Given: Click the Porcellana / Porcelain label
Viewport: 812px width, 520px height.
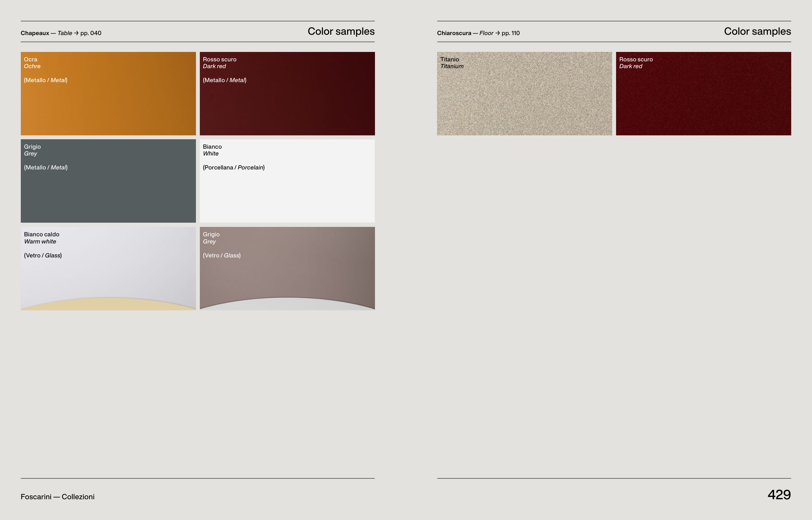Looking at the screenshot, I should [x=234, y=167].
